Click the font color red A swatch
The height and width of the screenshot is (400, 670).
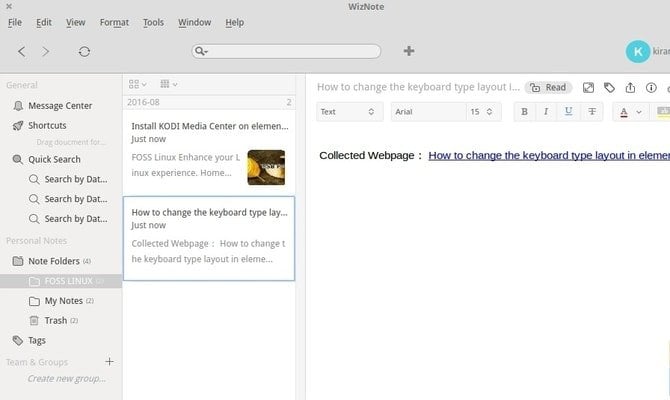tap(625, 112)
